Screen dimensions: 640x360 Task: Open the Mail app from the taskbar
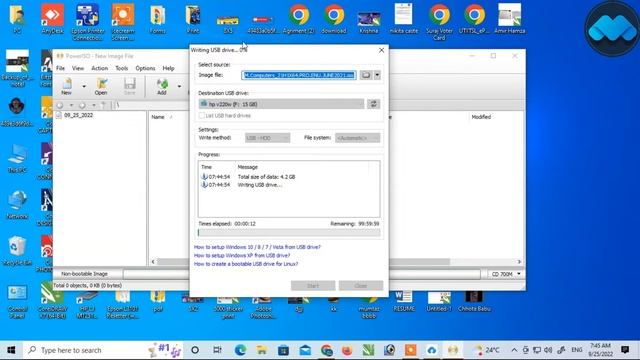pos(305,350)
